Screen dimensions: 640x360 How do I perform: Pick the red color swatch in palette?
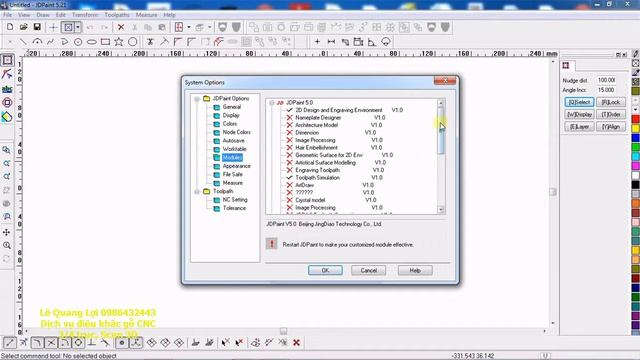(636, 119)
